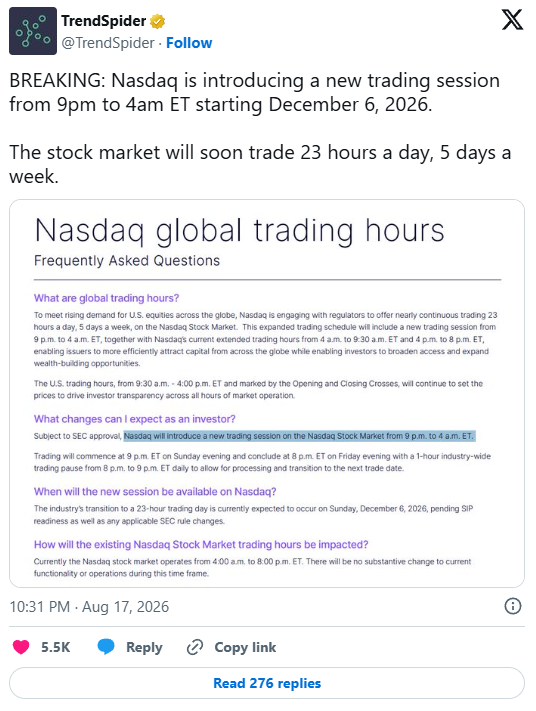Open the Nasdaq global trading hours image
Image resolution: width=536 pixels, height=711 pixels.
pos(267,394)
